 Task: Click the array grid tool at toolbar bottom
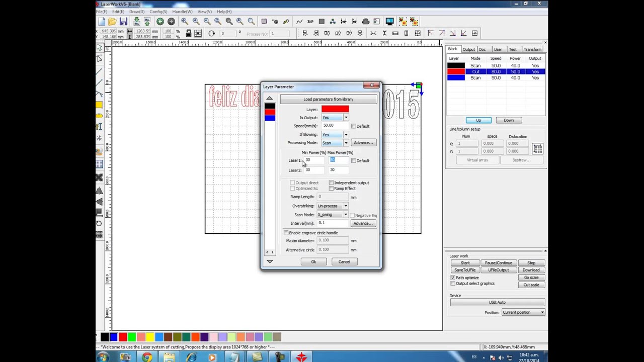click(99, 235)
